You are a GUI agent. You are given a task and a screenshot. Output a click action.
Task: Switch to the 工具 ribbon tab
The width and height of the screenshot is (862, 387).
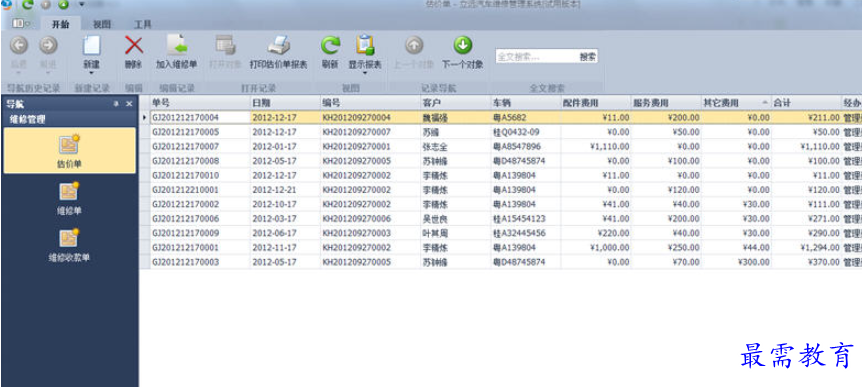[143, 24]
